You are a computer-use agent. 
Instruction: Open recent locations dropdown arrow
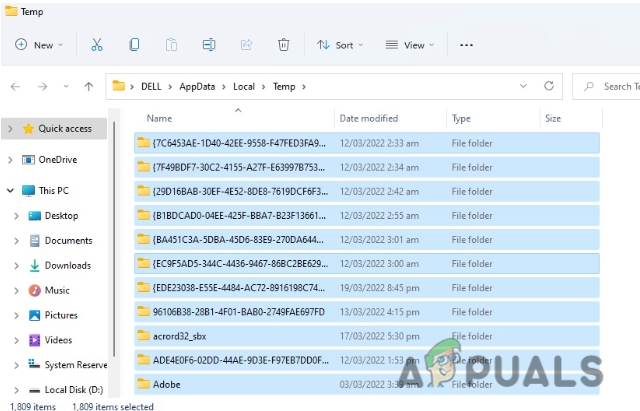pyautogui.click(x=66, y=87)
